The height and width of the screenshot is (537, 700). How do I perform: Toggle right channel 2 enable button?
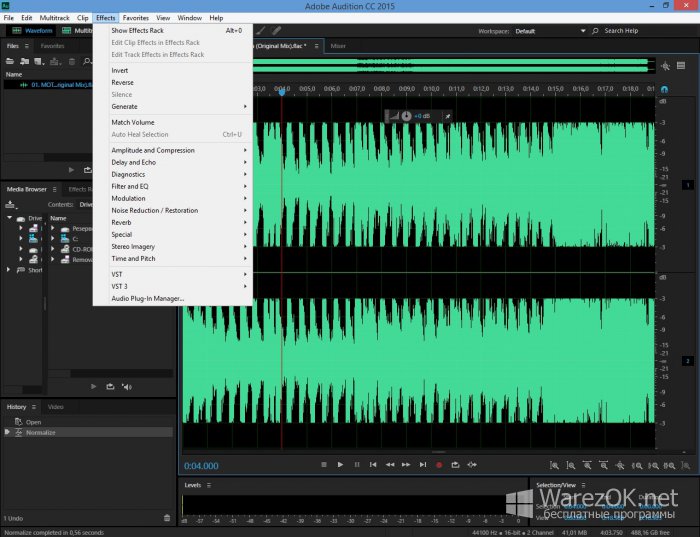688,361
